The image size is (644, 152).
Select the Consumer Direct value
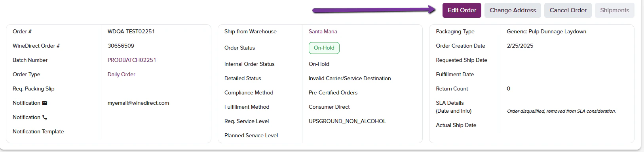coord(329,107)
